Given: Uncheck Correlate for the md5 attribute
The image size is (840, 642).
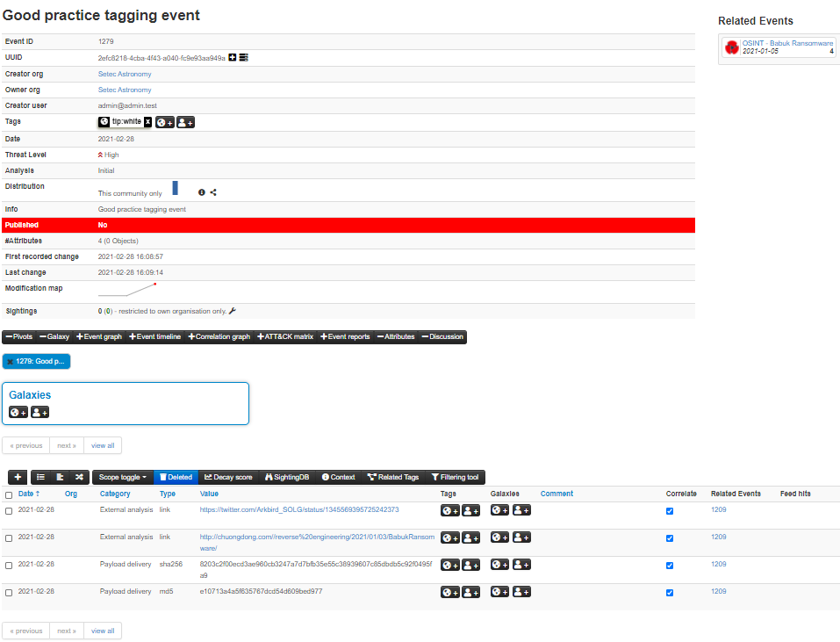Looking at the screenshot, I should pos(670,593).
